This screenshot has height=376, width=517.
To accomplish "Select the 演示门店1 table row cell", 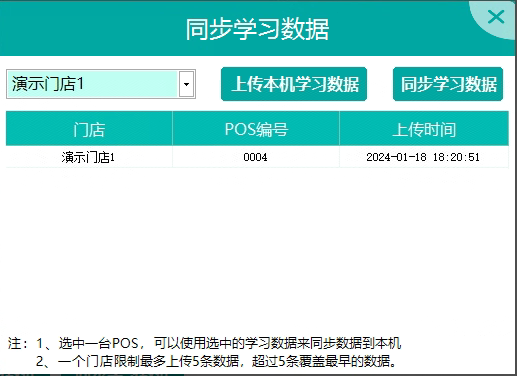I will coord(89,157).
